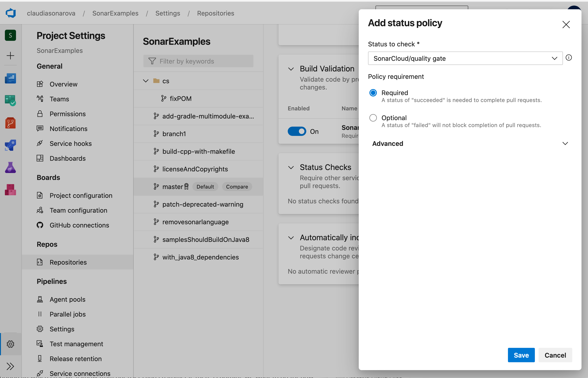Click the Notifications message icon
Screen dimensions: 588x378
click(40, 128)
